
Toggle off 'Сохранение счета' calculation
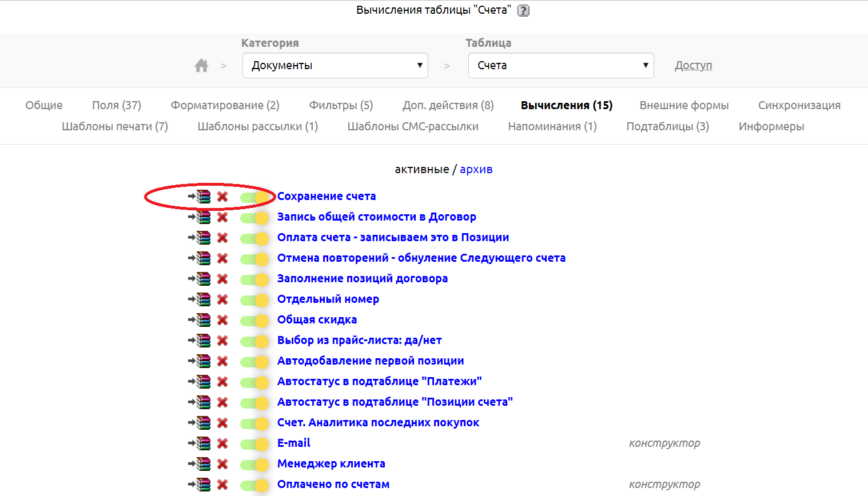(x=254, y=197)
